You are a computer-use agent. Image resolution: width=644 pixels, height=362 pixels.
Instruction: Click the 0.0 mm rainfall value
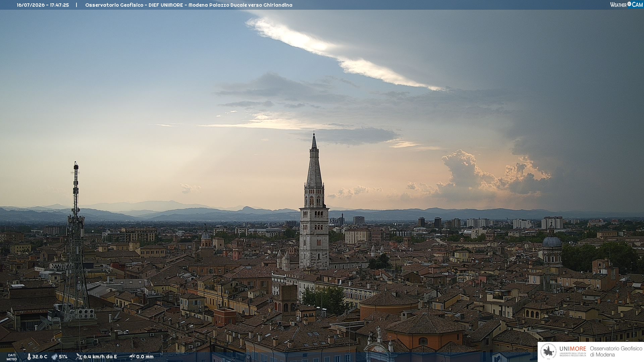pyautogui.click(x=145, y=357)
